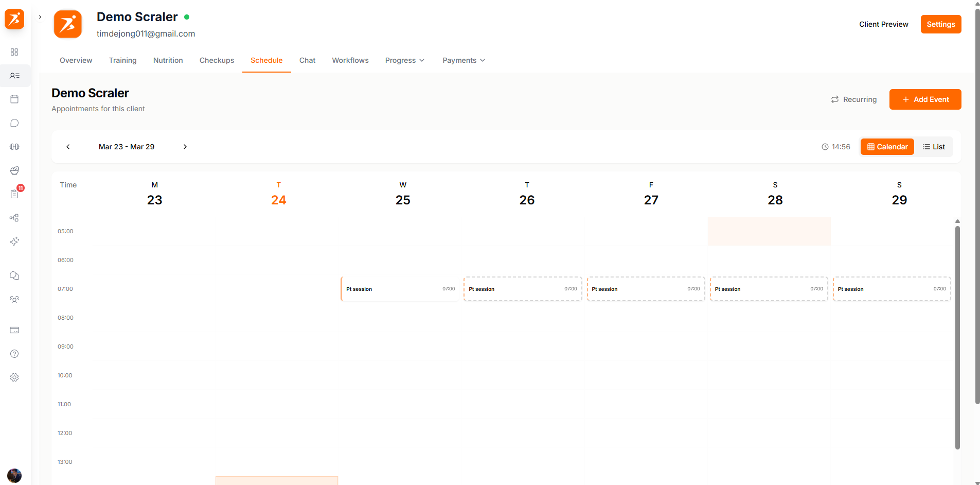The width and height of the screenshot is (980, 485).
Task: Open the nutrition bowl icon in sidebar
Action: [x=14, y=170]
